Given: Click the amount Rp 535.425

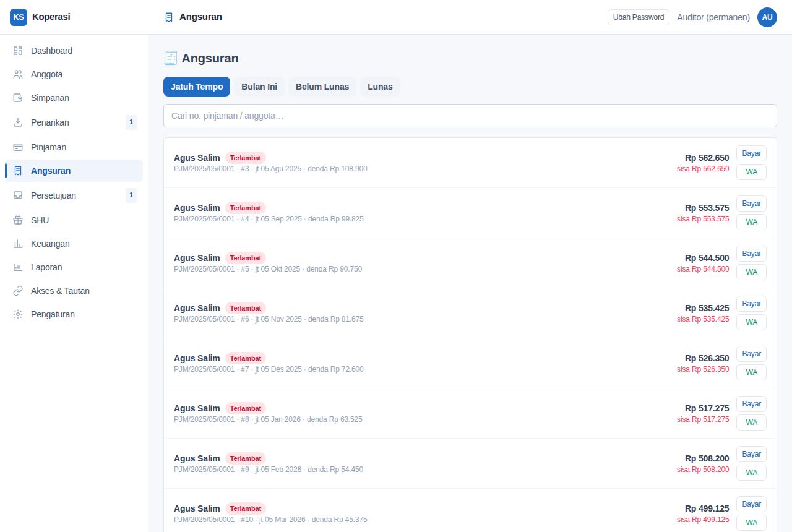Looking at the screenshot, I should [x=707, y=308].
